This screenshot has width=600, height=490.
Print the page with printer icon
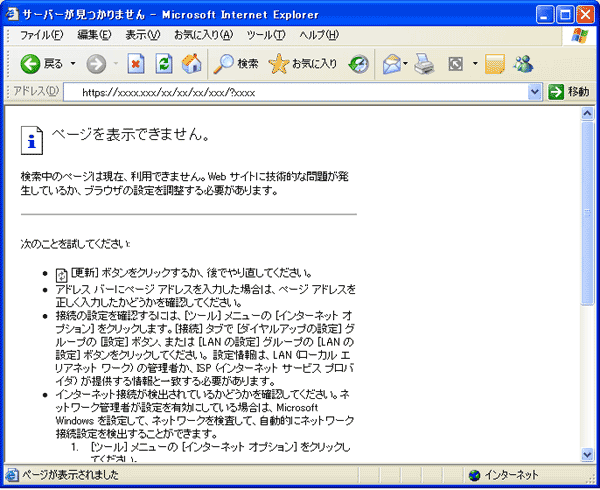pyautogui.click(x=424, y=64)
